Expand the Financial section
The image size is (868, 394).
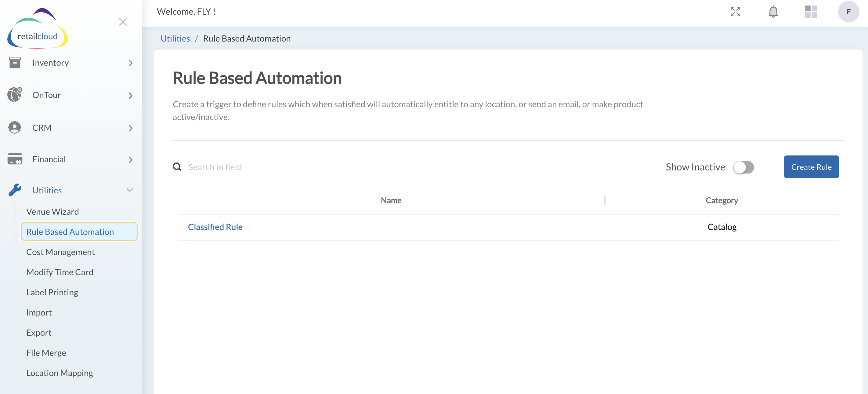point(130,159)
